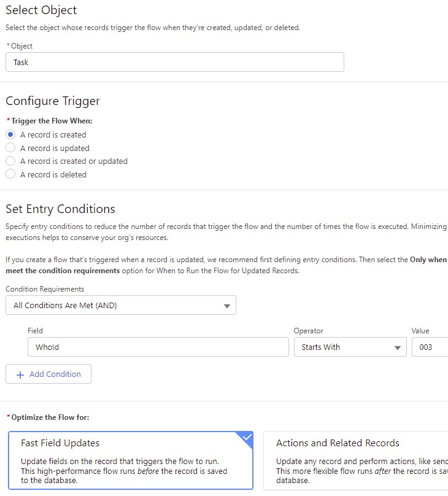
Task: Click the plus icon in Add Condition
Action: [20, 374]
